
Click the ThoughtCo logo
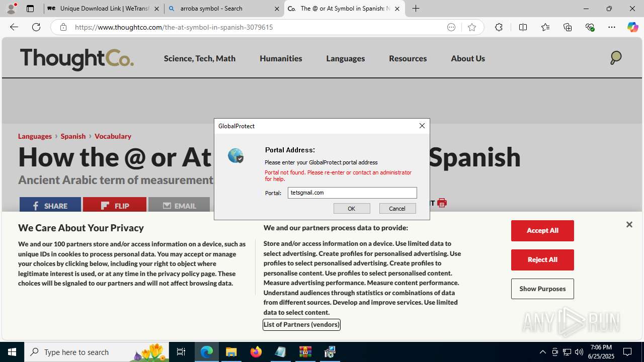(77, 59)
